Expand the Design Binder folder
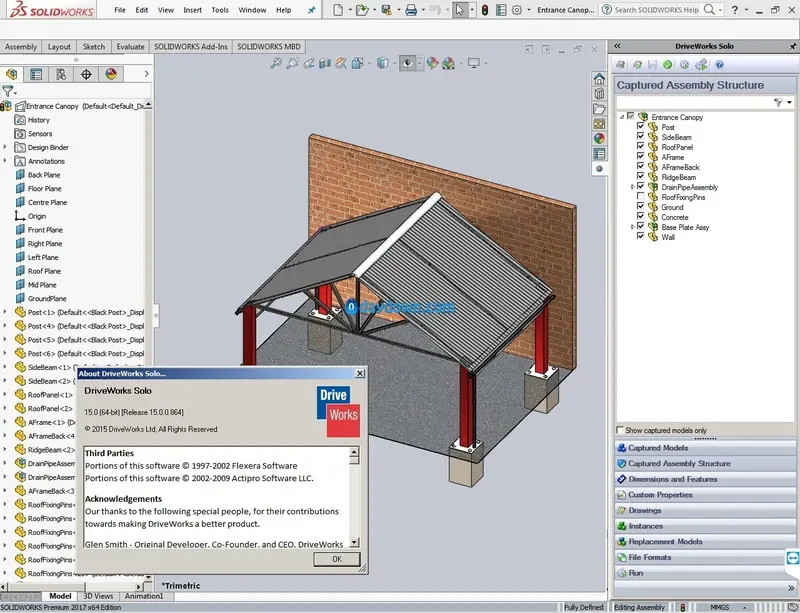The width and height of the screenshot is (800, 613). click(5, 147)
